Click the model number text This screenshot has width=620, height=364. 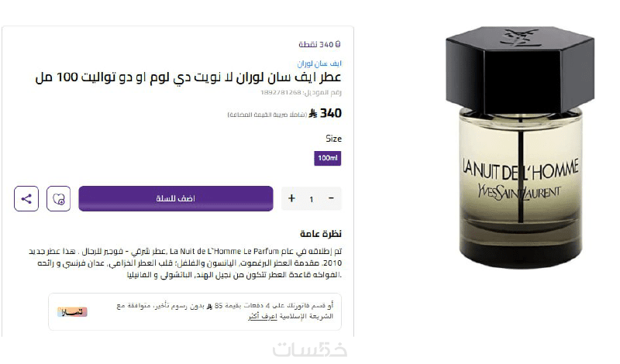click(x=301, y=92)
